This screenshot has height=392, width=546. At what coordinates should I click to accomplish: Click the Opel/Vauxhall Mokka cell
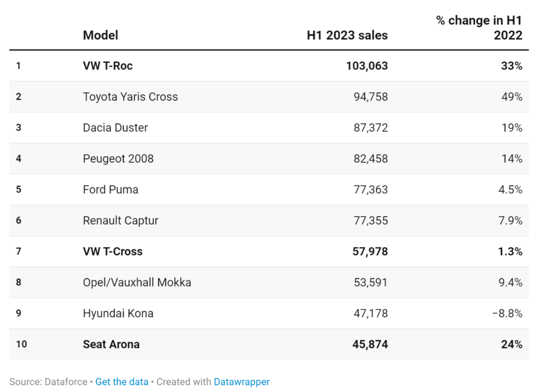tap(137, 282)
